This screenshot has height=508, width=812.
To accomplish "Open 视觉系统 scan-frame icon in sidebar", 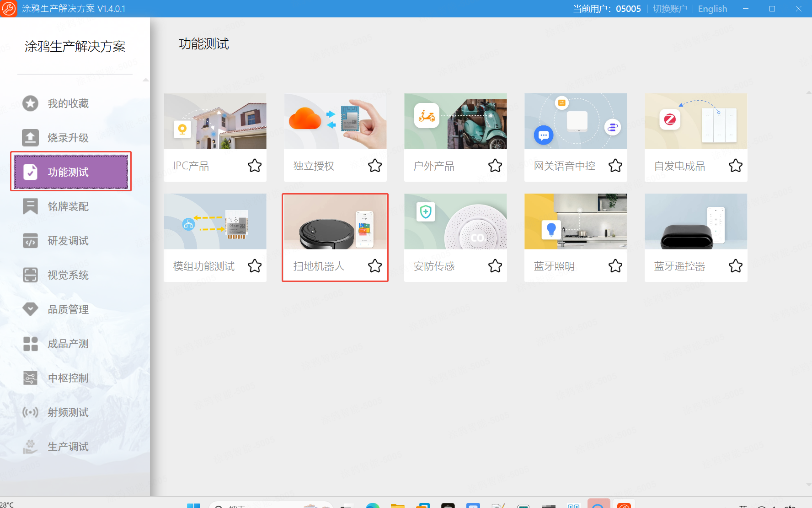I will pos(30,275).
